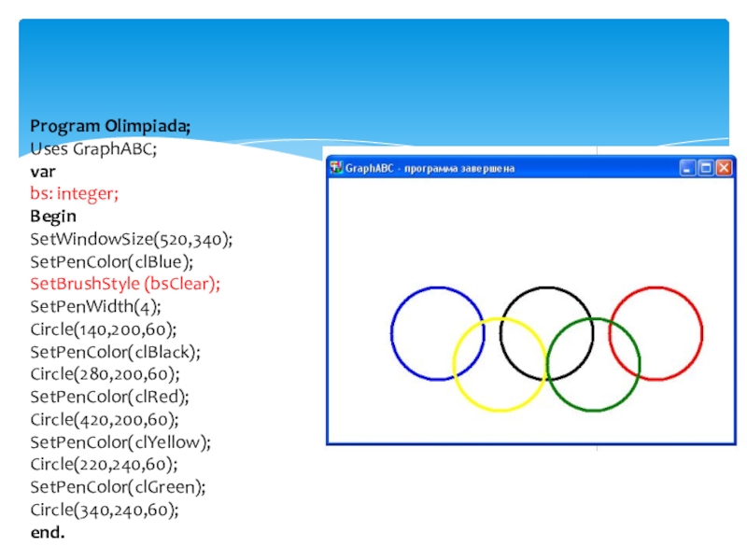
Task: Close the GraphABC window
Action: pyautogui.click(x=725, y=168)
